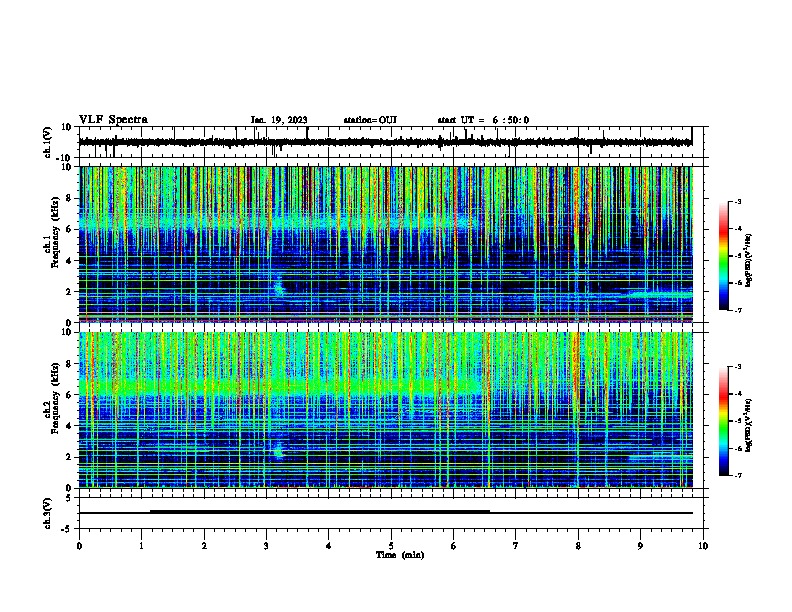Click the x-axis tick label "0"
The height and width of the screenshot is (612, 792).
tap(79, 546)
